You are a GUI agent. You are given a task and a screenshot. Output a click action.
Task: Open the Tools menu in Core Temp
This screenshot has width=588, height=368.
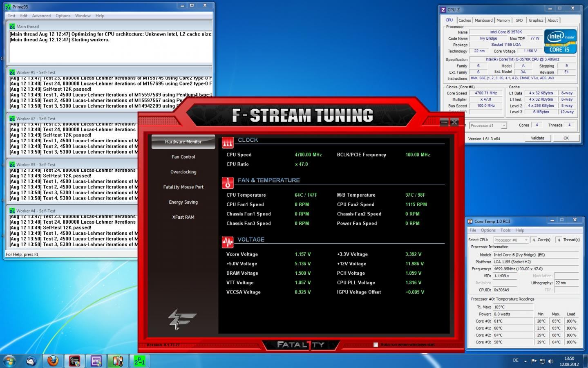(x=505, y=230)
